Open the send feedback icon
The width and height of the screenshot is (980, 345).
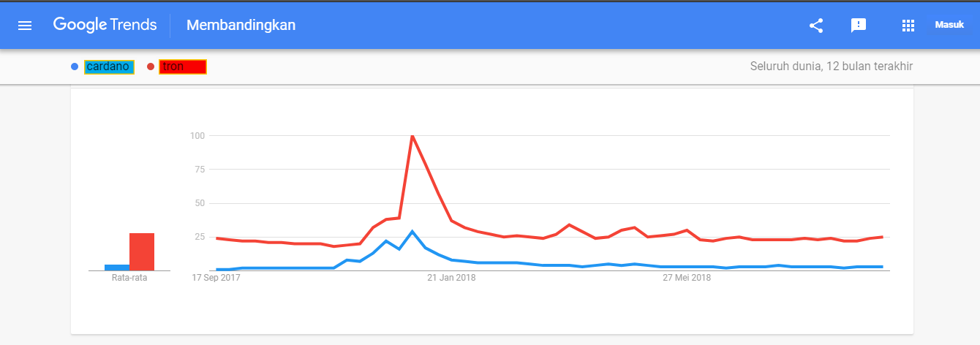859,26
